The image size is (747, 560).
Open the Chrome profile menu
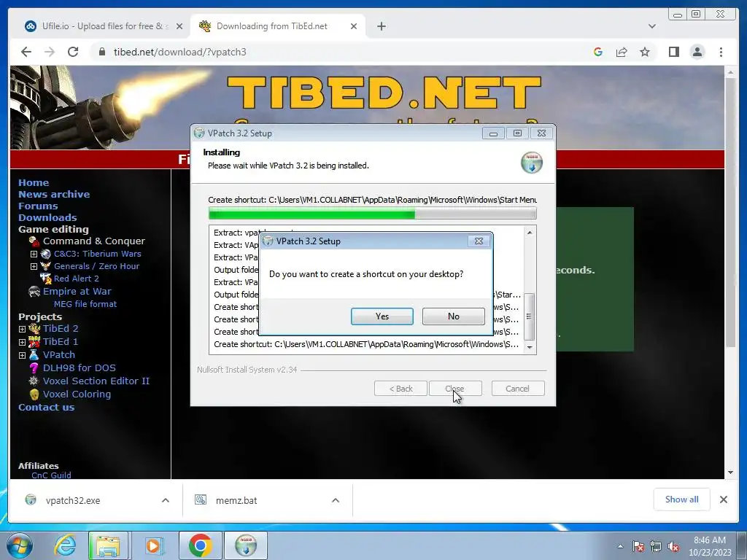coord(697,52)
